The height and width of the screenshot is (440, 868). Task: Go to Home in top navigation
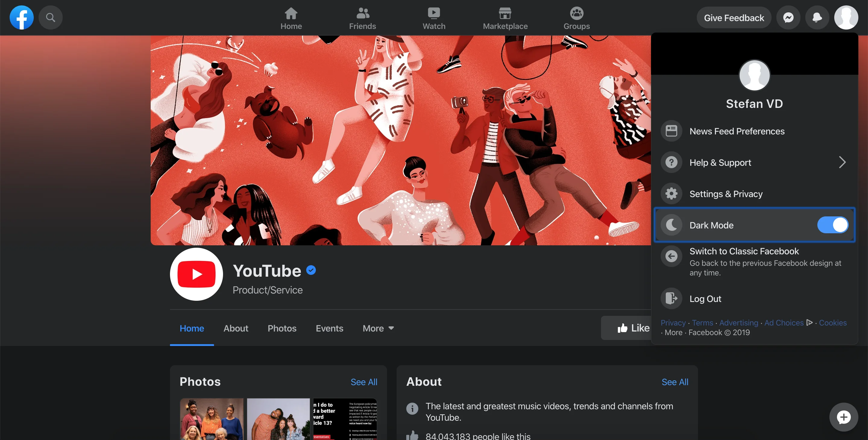point(291,18)
